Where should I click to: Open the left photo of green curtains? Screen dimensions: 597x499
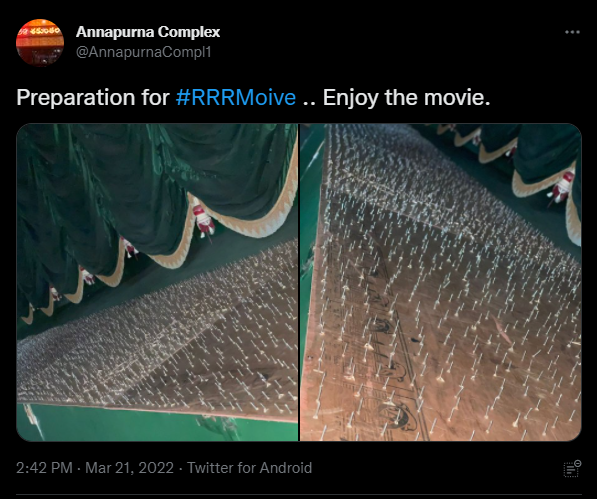point(157,282)
